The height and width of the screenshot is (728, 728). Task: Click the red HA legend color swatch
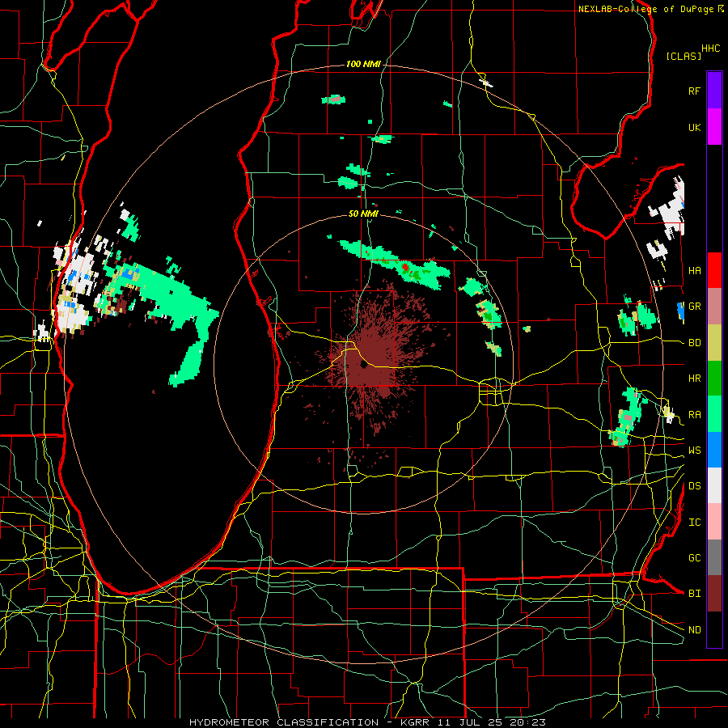click(x=714, y=270)
